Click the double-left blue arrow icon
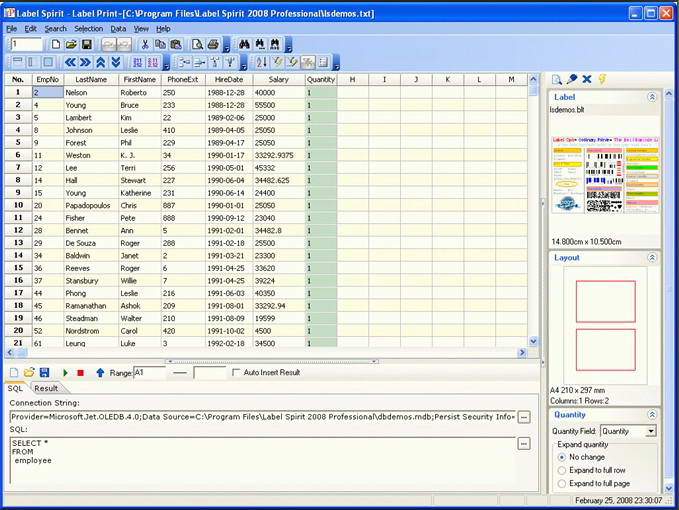 coord(70,62)
